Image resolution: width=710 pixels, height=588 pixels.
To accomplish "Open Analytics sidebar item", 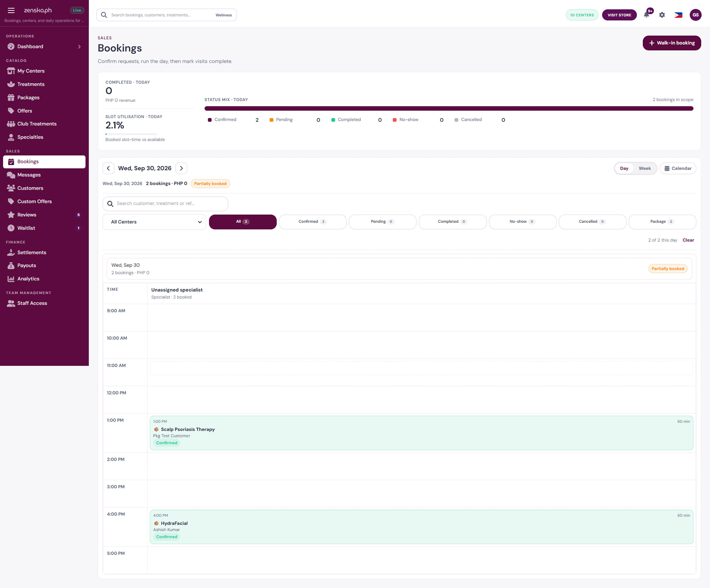I will (44, 279).
